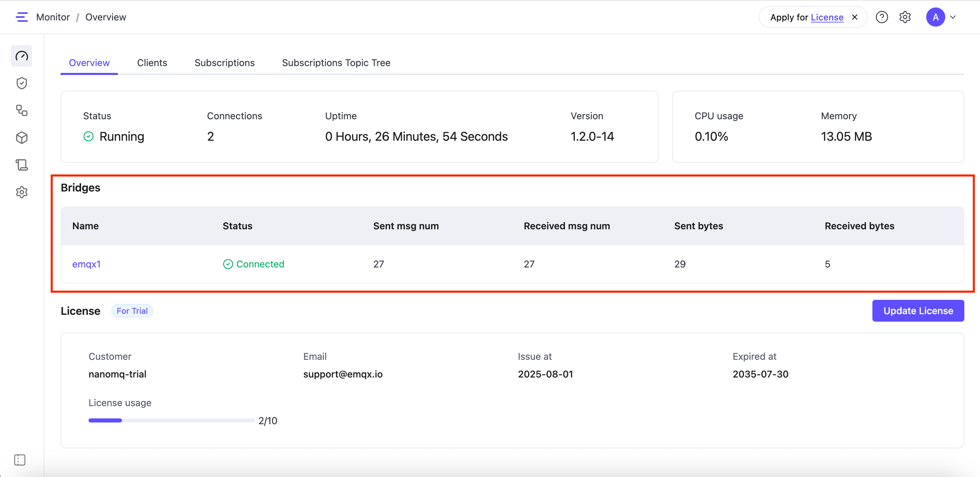Click the License hyperlink in banner
The image size is (980, 477).
point(827,17)
